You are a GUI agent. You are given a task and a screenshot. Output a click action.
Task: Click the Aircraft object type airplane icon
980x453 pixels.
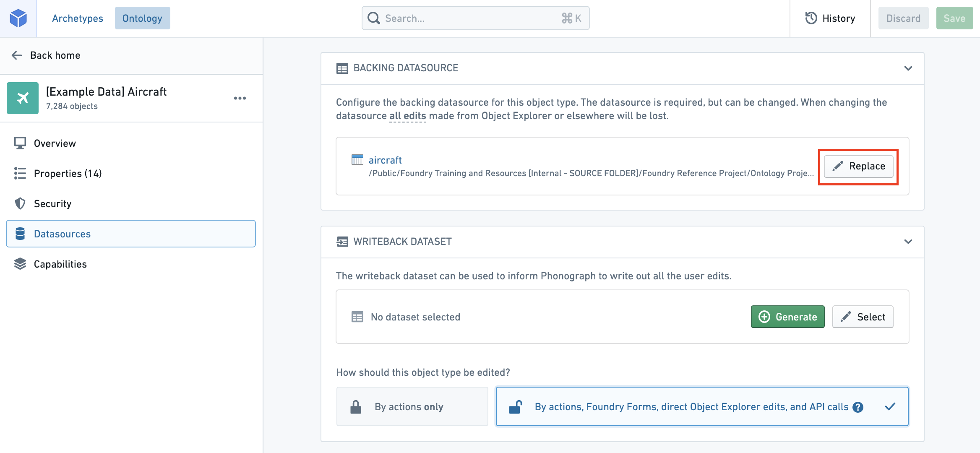coord(23,98)
